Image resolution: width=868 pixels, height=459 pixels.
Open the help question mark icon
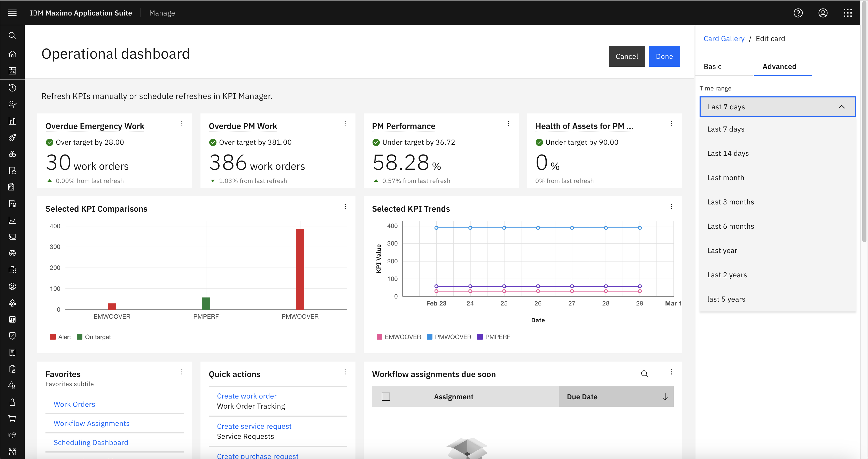point(798,13)
